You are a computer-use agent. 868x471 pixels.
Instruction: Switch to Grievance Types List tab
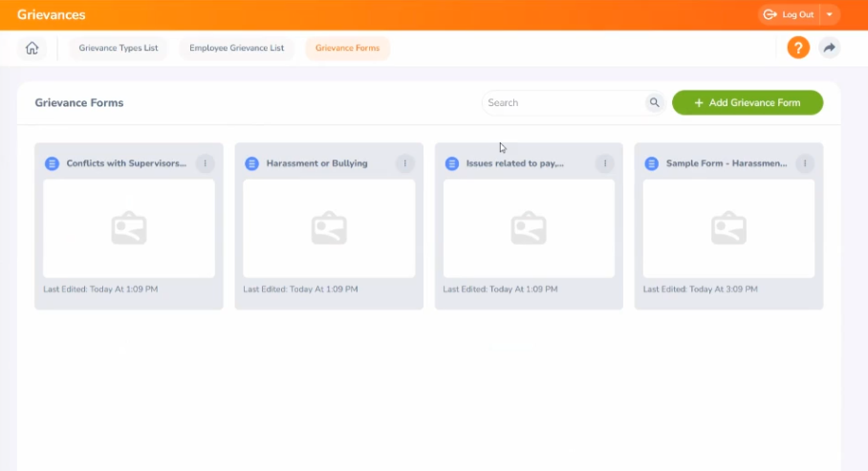(x=119, y=48)
